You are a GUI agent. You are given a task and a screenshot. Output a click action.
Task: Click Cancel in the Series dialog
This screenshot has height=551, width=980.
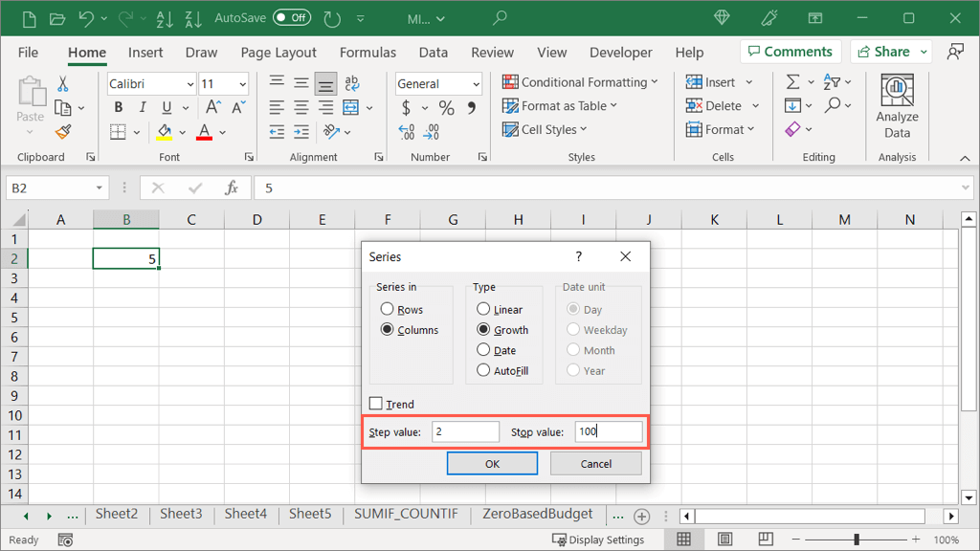pos(595,463)
